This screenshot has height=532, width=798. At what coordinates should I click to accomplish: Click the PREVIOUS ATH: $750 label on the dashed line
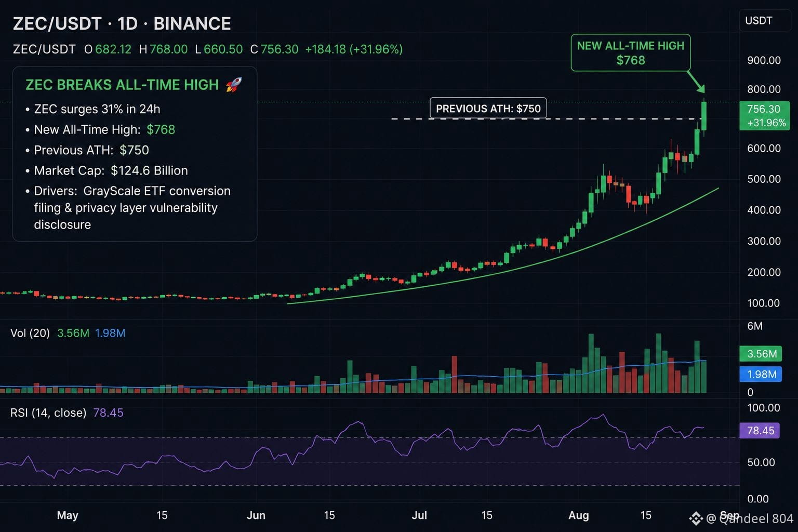tap(488, 109)
